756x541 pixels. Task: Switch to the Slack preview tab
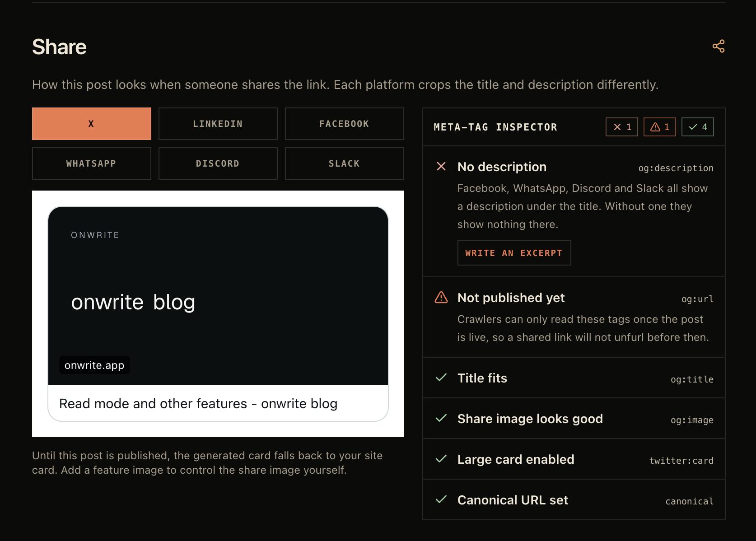pyautogui.click(x=345, y=163)
